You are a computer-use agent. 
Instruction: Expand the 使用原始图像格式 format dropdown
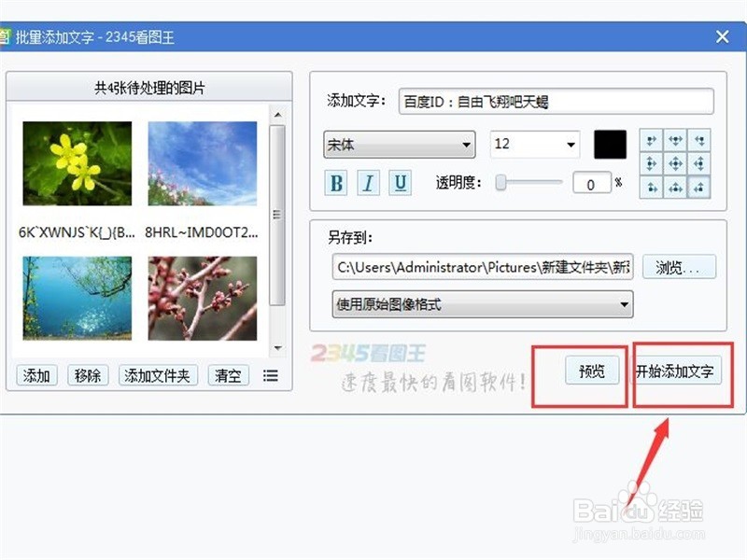(x=483, y=304)
